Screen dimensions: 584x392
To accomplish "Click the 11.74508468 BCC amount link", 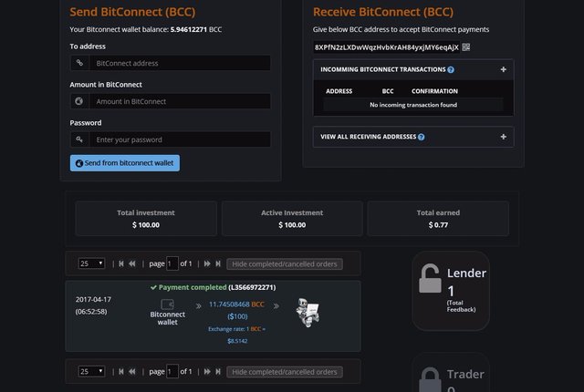I will coord(236,304).
